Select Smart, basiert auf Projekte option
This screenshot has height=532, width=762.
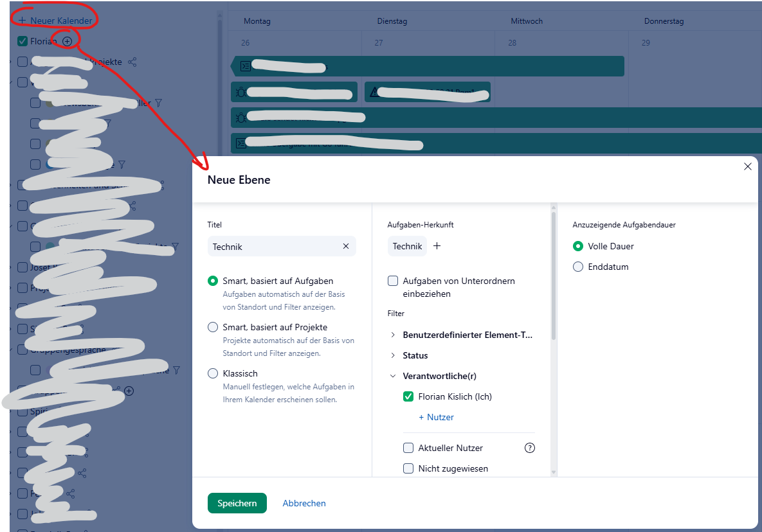coord(213,327)
